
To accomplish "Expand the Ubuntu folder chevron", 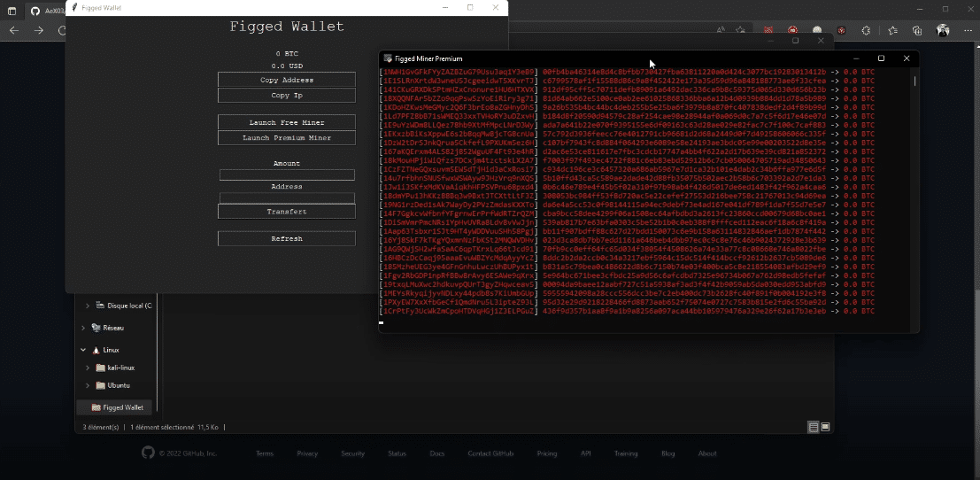I will click(88, 385).
